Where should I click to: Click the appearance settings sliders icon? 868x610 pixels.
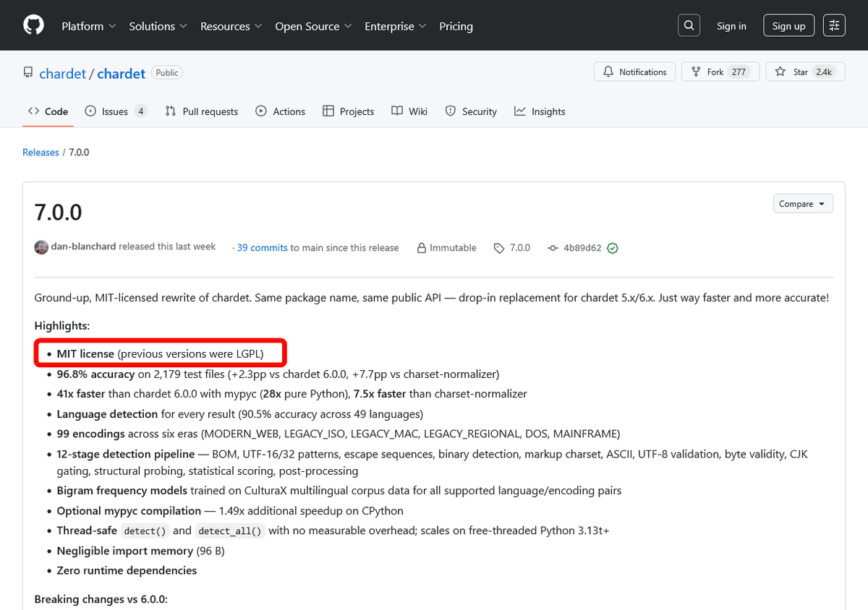pos(834,25)
